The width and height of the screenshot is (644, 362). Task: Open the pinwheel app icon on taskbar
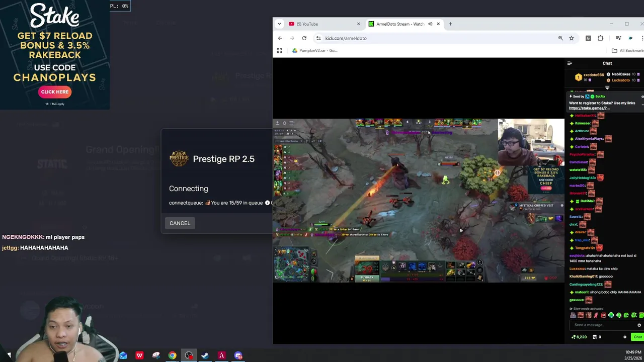[x=156, y=355]
